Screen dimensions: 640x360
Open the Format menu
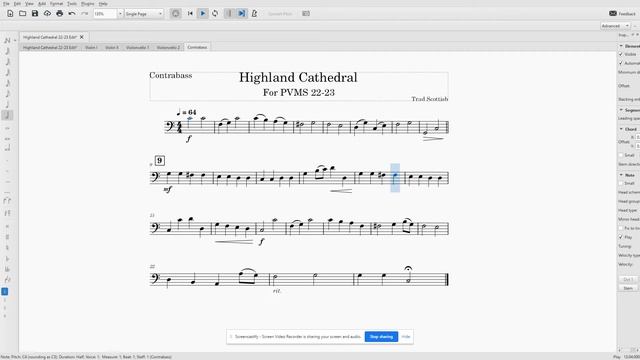[x=56, y=4]
